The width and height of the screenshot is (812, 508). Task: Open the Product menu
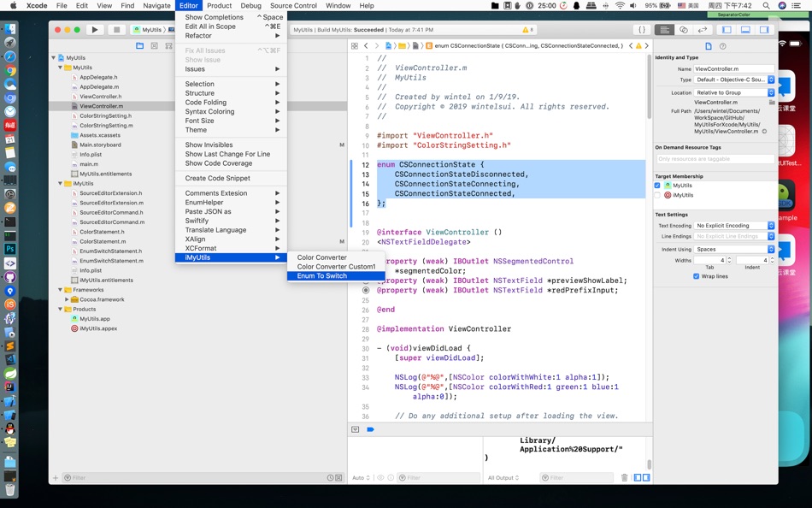[219, 5]
